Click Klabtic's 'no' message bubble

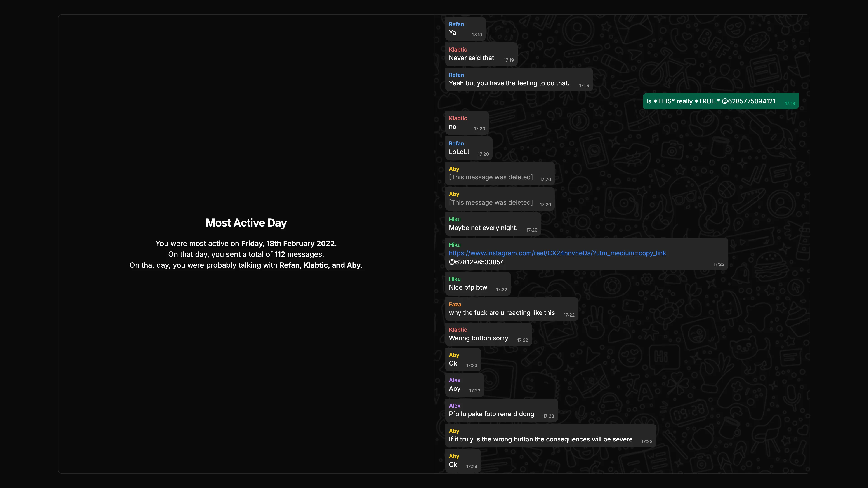pyautogui.click(x=466, y=123)
